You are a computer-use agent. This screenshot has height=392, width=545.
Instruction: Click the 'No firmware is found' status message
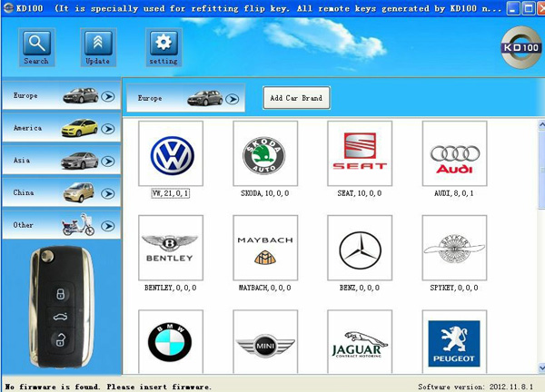click(108, 387)
